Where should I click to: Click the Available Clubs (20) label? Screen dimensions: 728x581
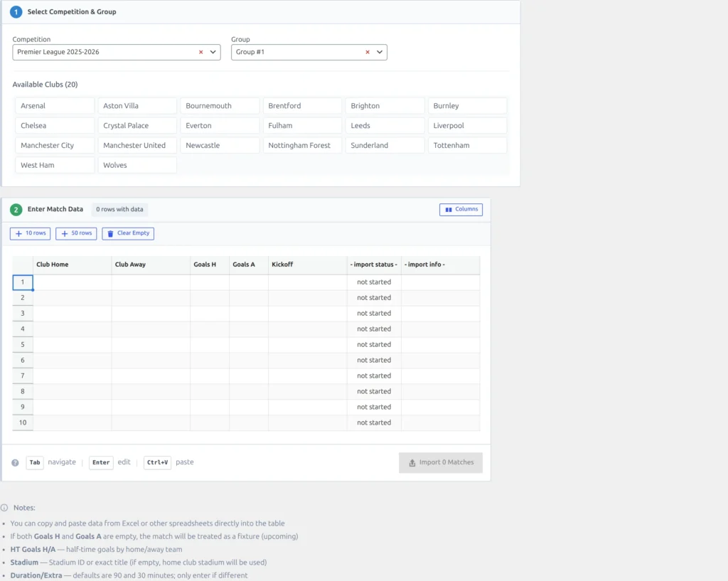[45, 85]
